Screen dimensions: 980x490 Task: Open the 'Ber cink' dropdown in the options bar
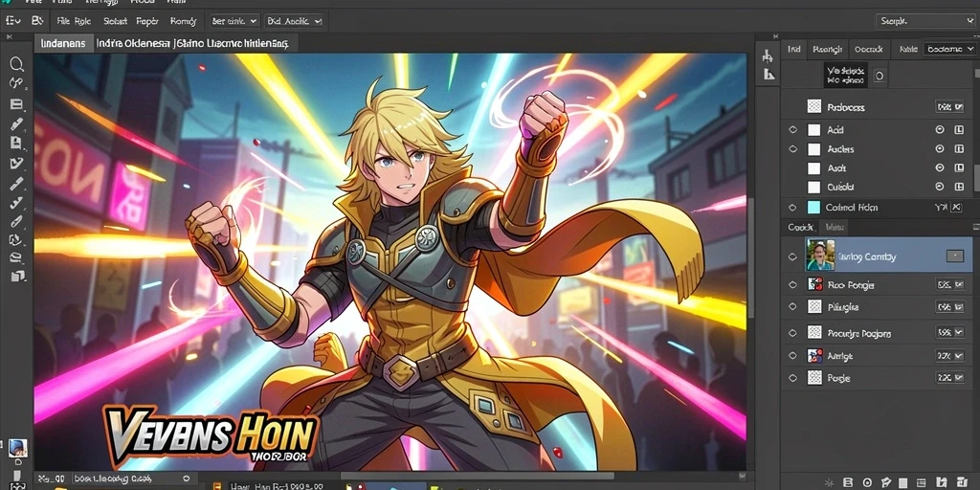[234, 21]
